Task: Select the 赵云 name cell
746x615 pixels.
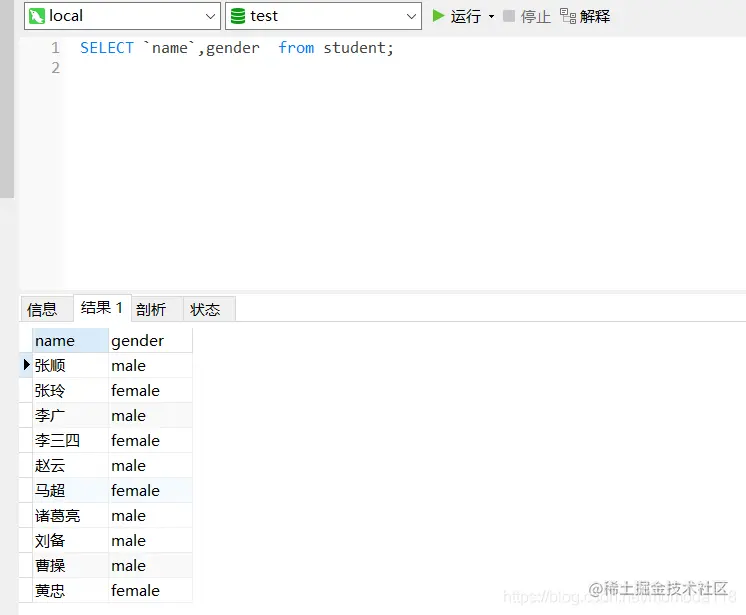Action: tap(70, 466)
